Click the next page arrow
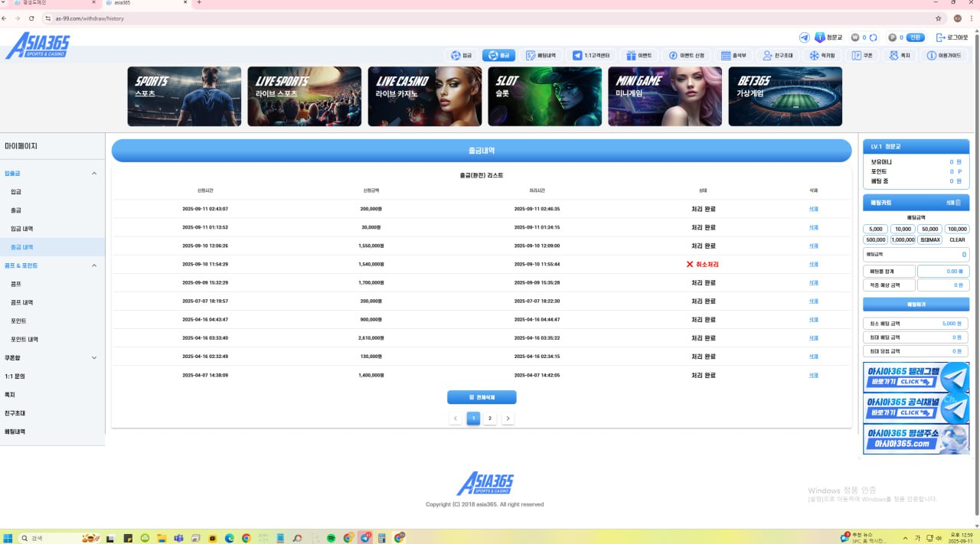The height and width of the screenshot is (544, 980). pyautogui.click(x=508, y=419)
